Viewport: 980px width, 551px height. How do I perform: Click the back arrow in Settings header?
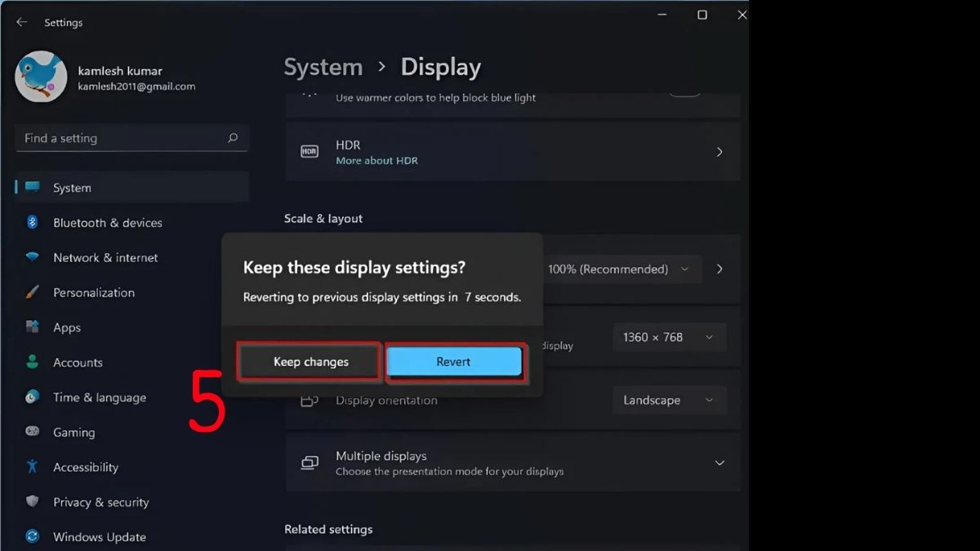click(21, 22)
